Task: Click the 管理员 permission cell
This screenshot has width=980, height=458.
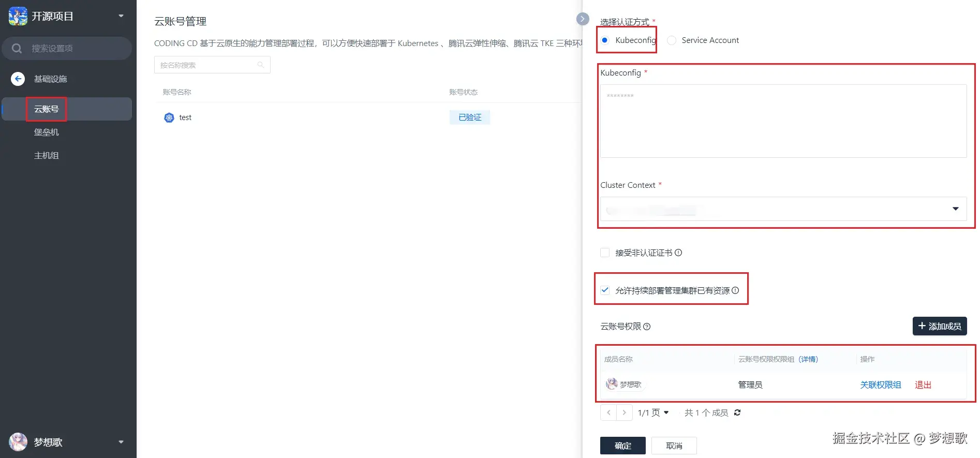Action: pyautogui.click(x=750, y=385)
